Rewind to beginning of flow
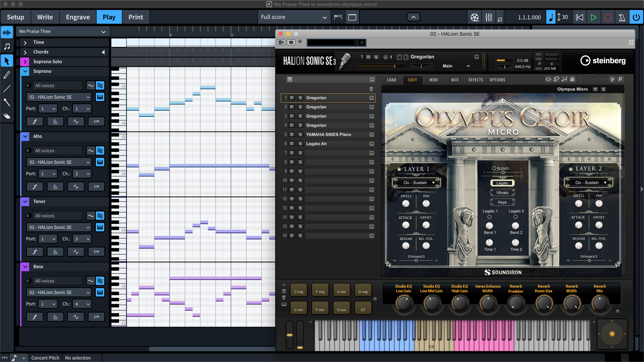Viewport: 644px width, 362px height. 579,17
